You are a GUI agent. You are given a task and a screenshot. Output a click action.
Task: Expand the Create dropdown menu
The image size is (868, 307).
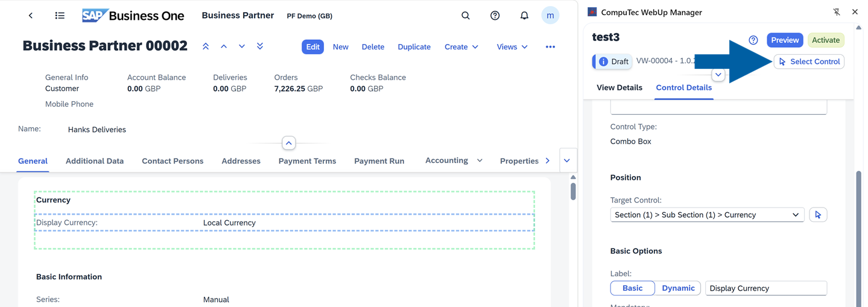coord(461,47)
